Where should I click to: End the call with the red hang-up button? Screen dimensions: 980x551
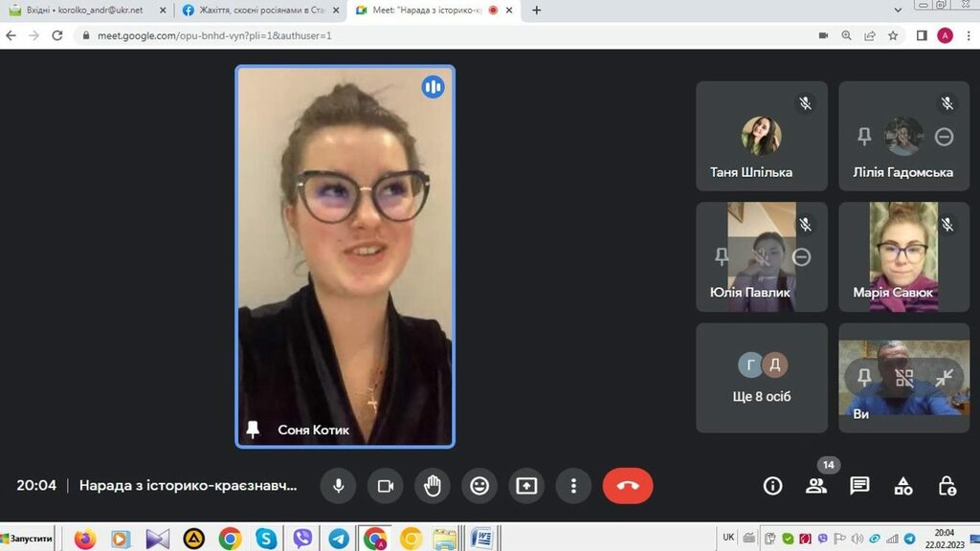coord(628,486)
